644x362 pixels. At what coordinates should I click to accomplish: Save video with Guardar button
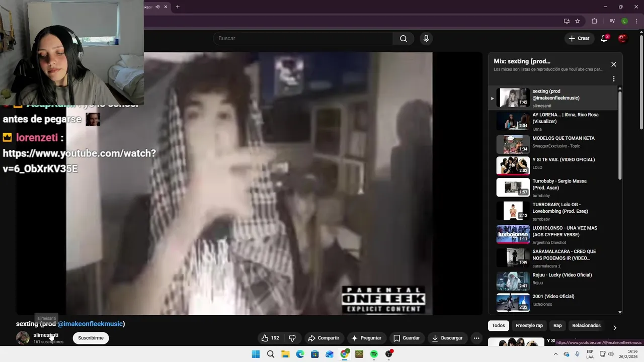click(x=407, y=338)
